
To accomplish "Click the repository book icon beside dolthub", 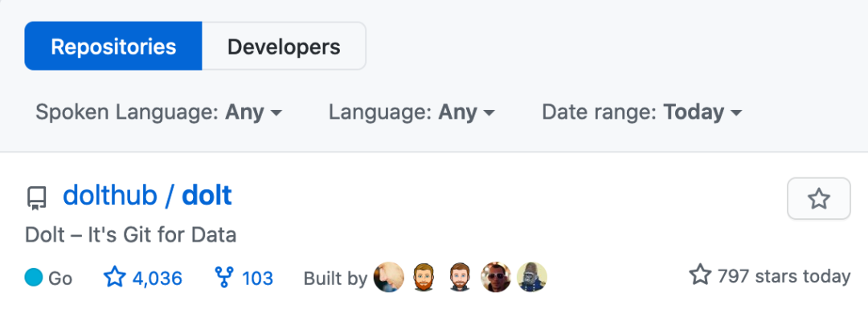I will tap(37, 198).
